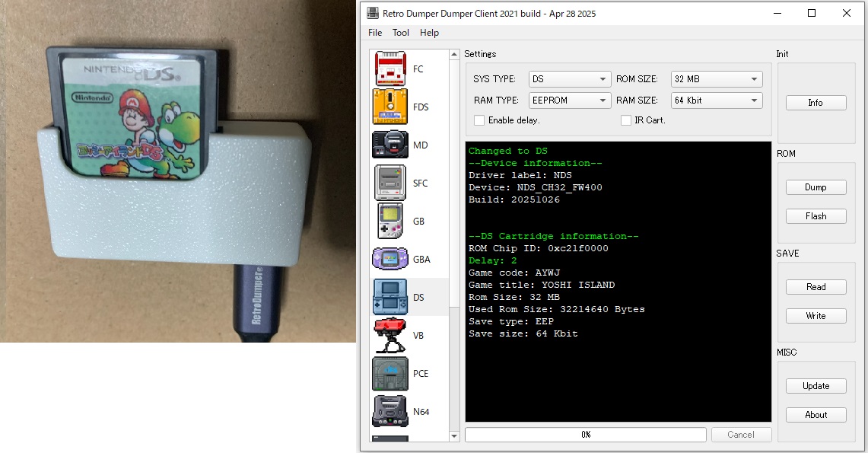This screenshot has height=453, width=868.
Task: Click the 'Game title: YOSHI ISLAND' log line
Action: pyautogui.click(x=542, y=285)
